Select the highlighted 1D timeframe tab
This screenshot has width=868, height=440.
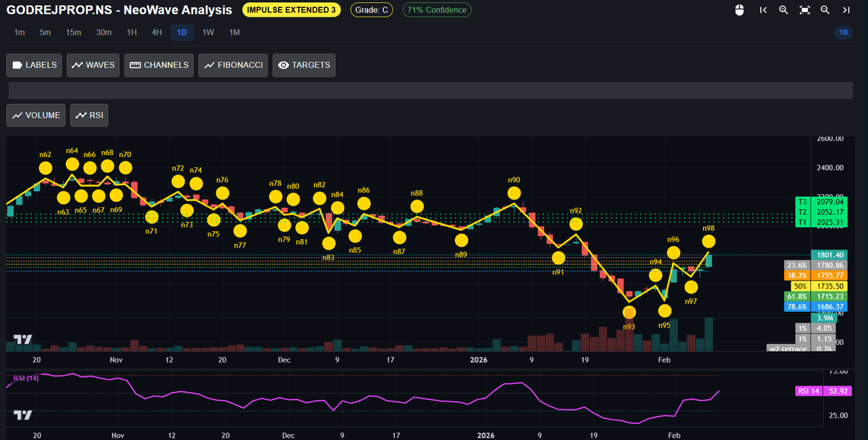pyautogui.click(x=182, y=33)
